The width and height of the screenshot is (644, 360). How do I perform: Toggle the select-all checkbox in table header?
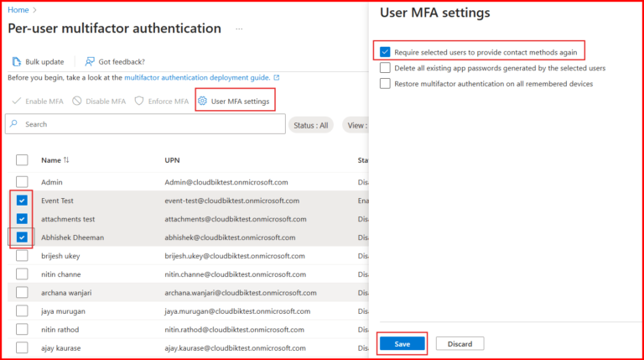[x=22, y=159]
